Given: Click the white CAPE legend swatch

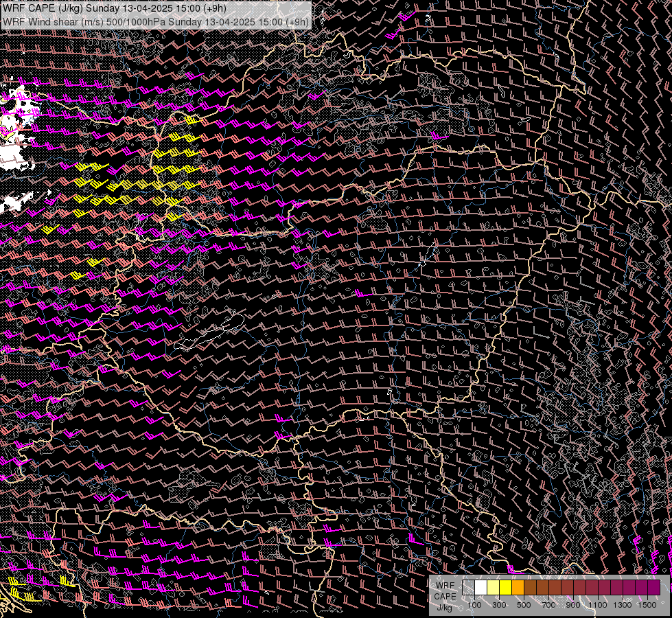Looking at the screenshot, I should click(481, 587).
